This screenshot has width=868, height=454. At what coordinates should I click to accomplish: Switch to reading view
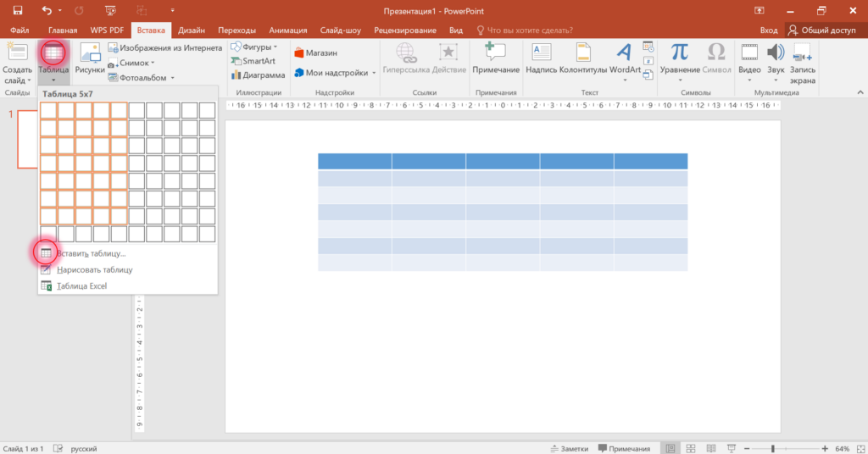711,448
